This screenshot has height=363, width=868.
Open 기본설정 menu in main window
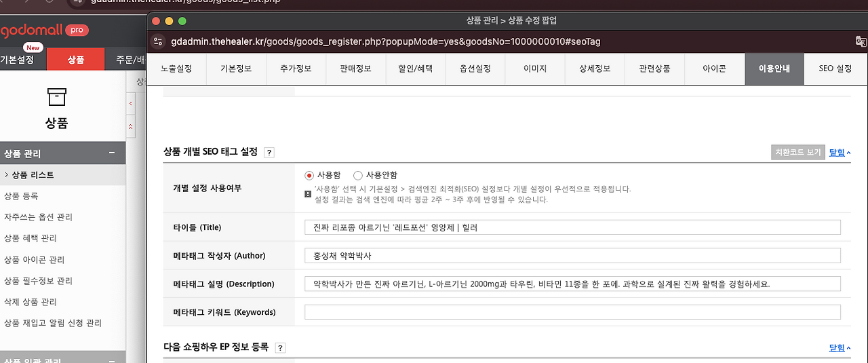[x=17, y=59]
